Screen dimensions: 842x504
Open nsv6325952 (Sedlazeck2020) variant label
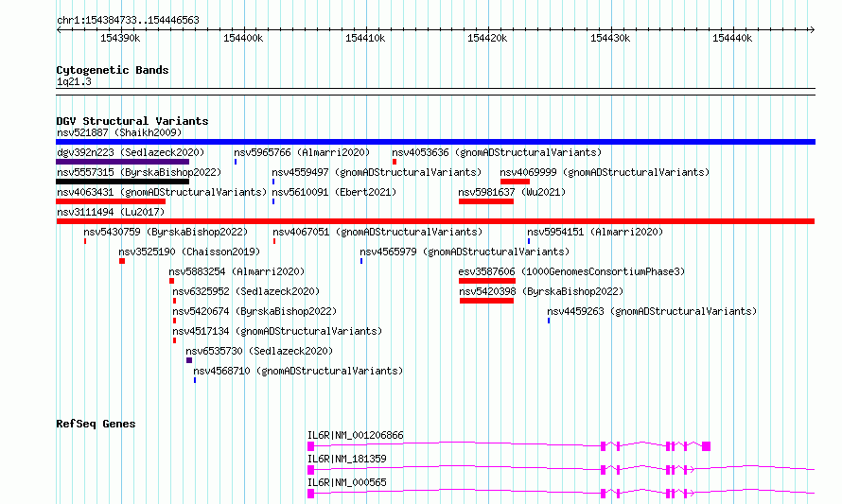(x=246, y=291)
